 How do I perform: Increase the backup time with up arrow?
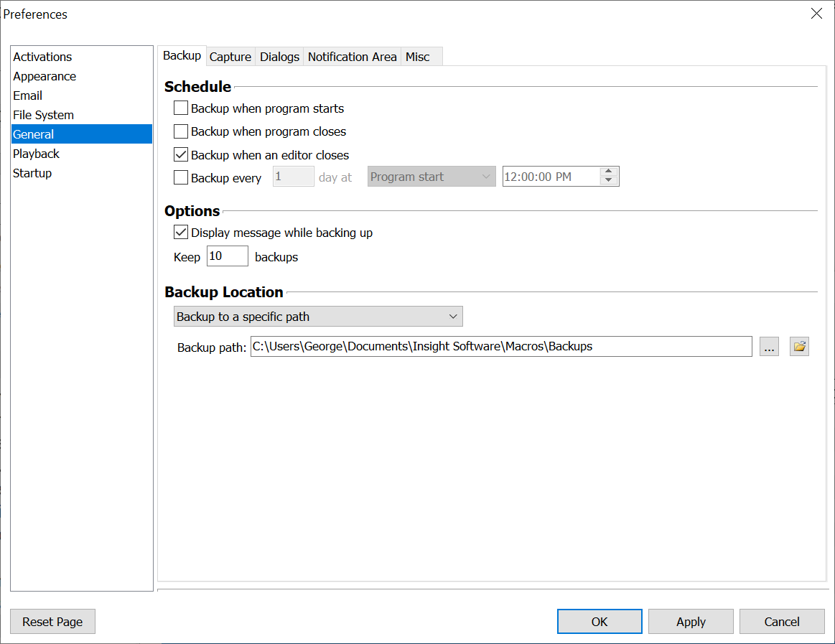coord(609,172)
